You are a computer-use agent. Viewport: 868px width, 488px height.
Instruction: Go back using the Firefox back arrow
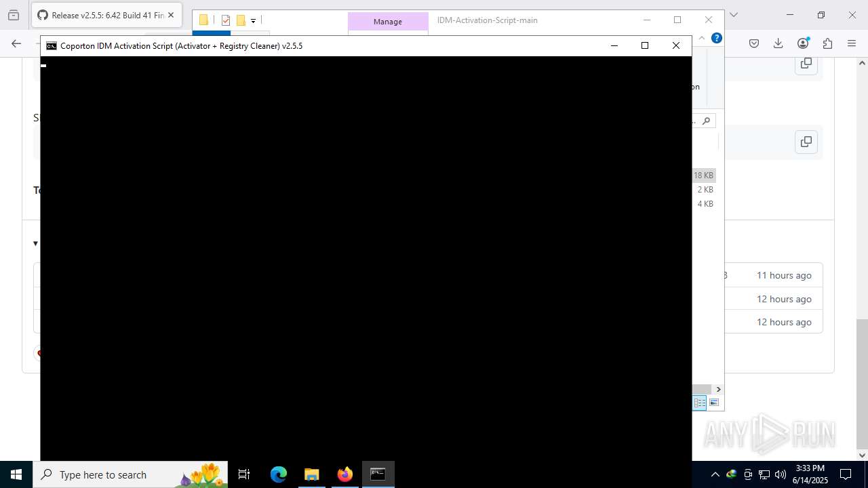[x=16, y=43]
